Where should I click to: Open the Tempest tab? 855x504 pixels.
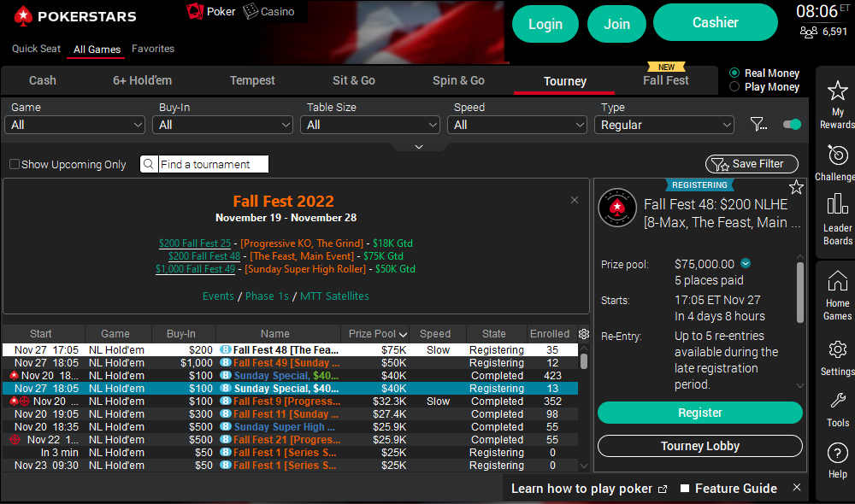(x=252, y=80)
